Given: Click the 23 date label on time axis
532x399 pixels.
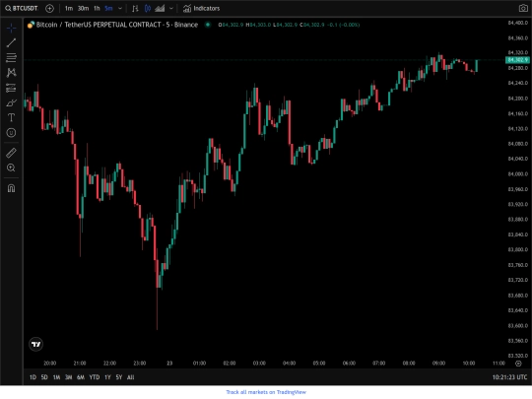Looking at the screenshot, I should click(169, 364).
